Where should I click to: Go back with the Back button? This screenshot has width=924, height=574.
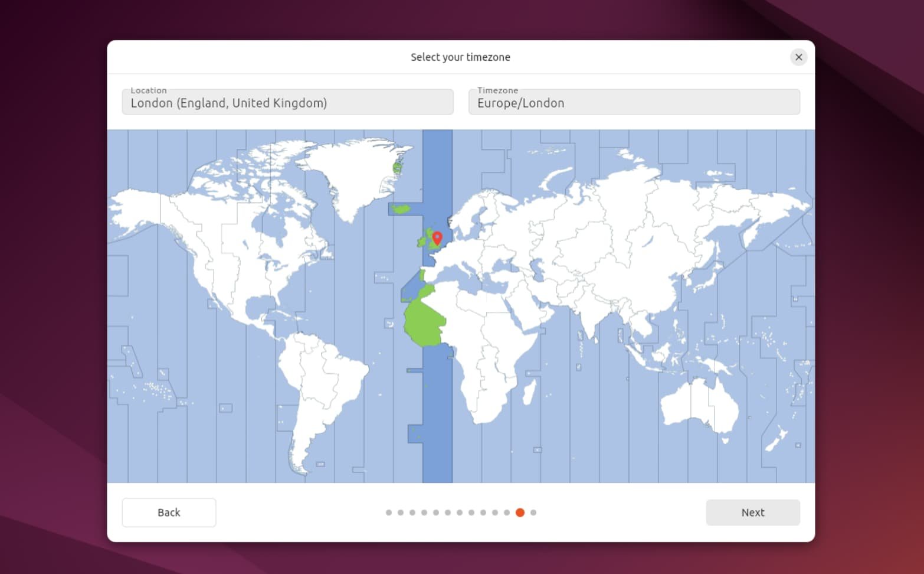(x=169, y=512)
